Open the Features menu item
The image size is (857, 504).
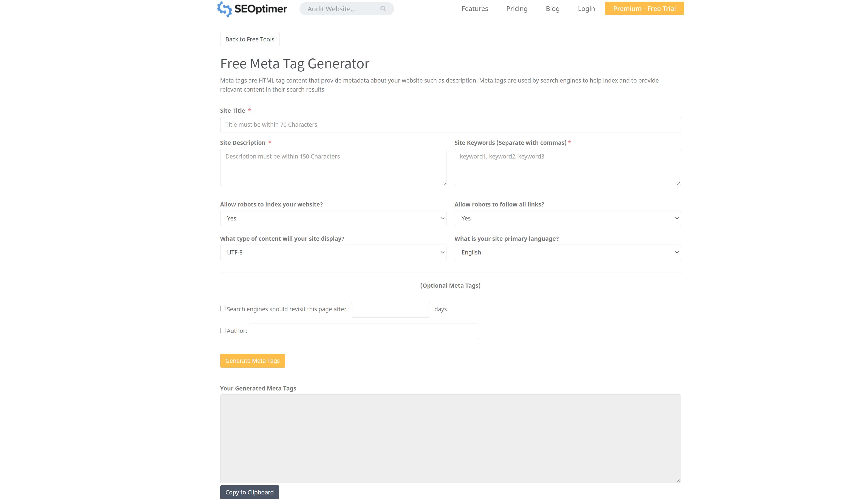tap(474, 9)
